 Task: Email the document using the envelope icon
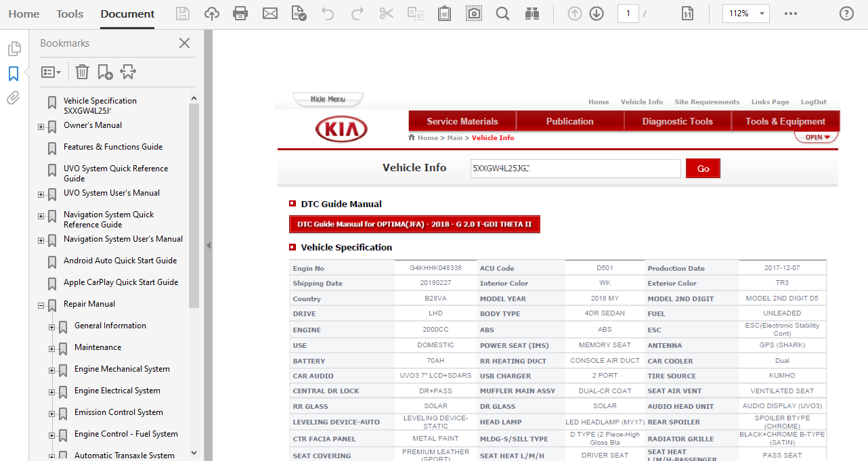[270, 13]
